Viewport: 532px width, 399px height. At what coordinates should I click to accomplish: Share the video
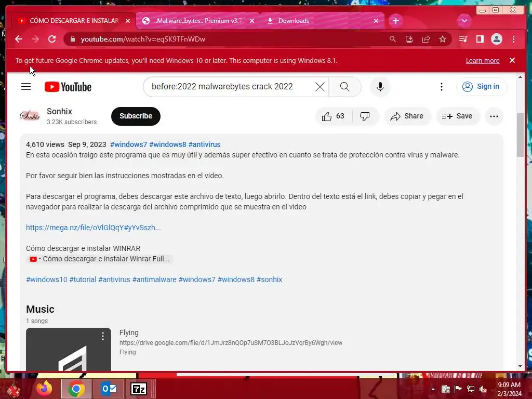pos(407,116)
